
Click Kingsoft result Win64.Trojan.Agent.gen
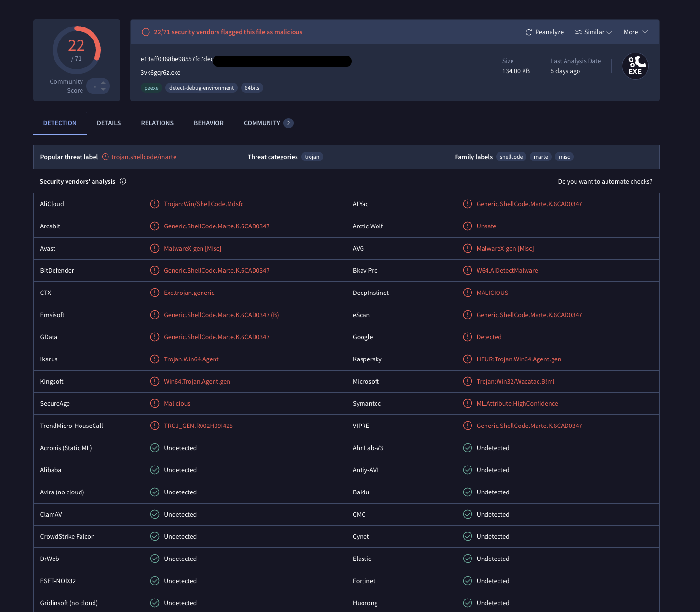[197, 382]
